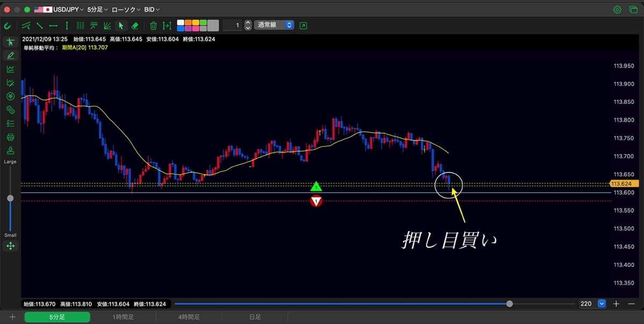Add a new chart tab with plus

click(x=12, y=318)
